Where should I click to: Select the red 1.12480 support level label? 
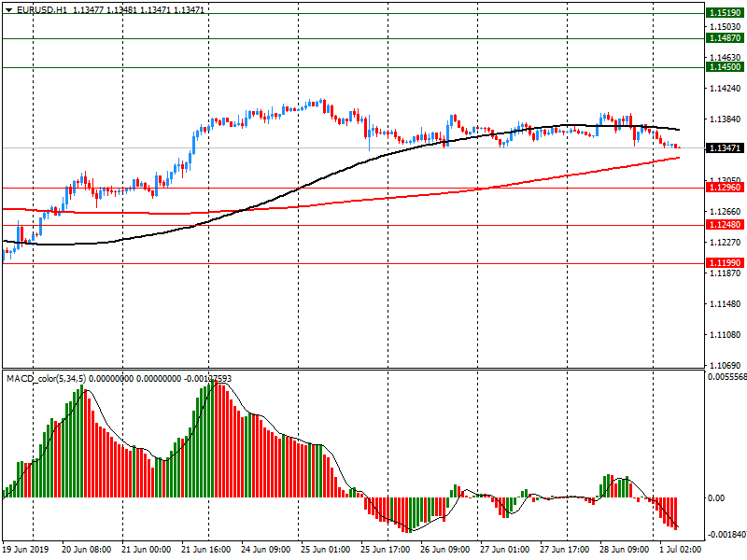click(x=725, y=225)
